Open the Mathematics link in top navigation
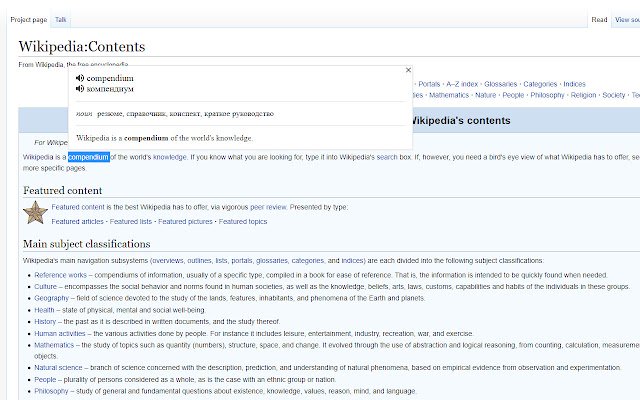The height and width of the screenshot is (400, 640). [449, 95]
